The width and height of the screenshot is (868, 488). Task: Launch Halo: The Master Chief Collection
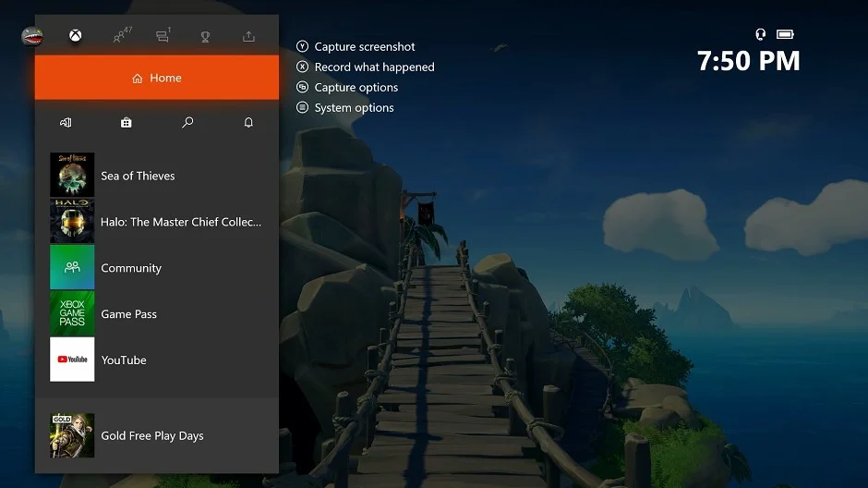157,222
